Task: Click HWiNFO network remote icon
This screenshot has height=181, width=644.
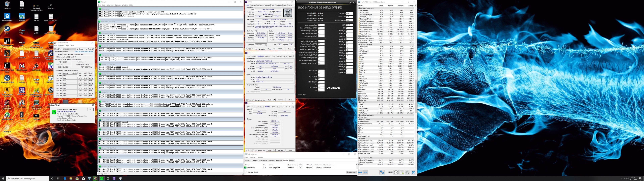Action: tap(382, 172)
